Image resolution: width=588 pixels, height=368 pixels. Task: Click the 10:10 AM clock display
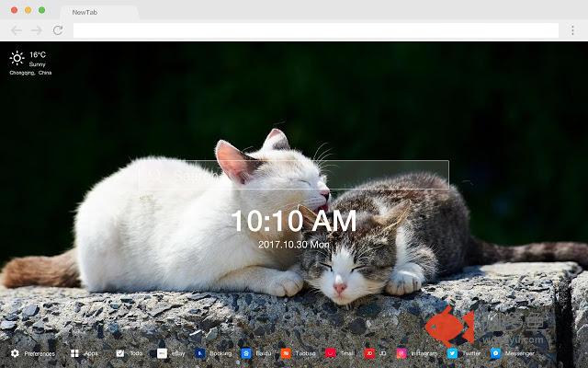point(294,221)
